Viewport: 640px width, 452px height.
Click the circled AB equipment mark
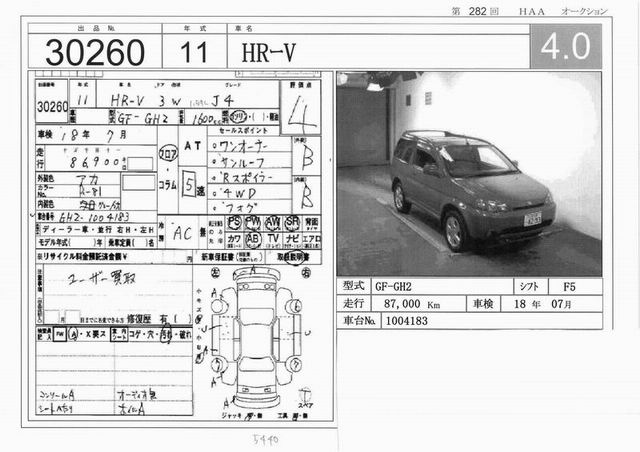(253, 239)
